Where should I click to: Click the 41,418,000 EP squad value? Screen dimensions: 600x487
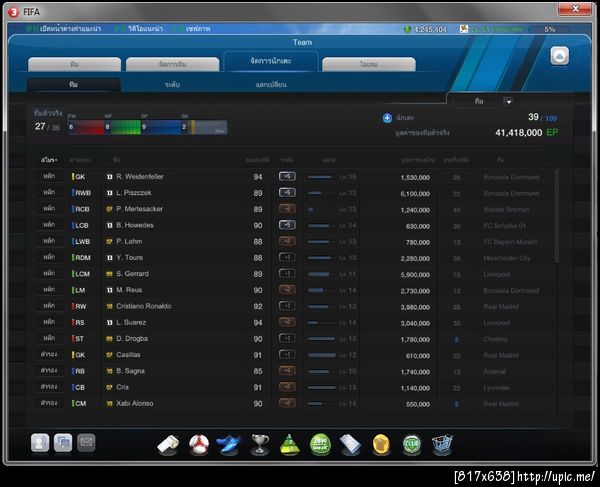point(526,133)
